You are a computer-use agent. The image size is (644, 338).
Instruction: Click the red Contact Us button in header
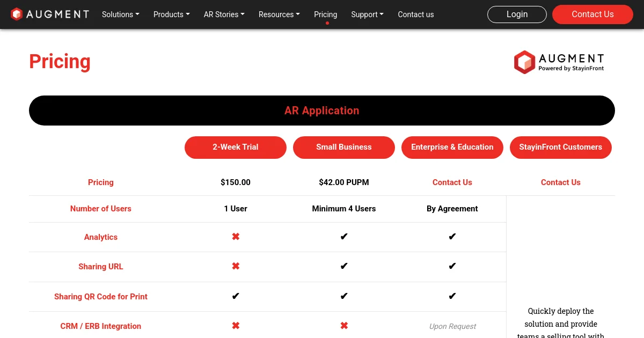pyautogui.click(x=592, y=14)
